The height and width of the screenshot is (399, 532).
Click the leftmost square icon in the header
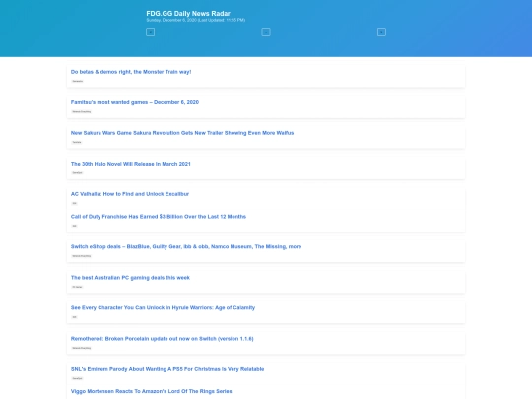[x=151, y=33]
